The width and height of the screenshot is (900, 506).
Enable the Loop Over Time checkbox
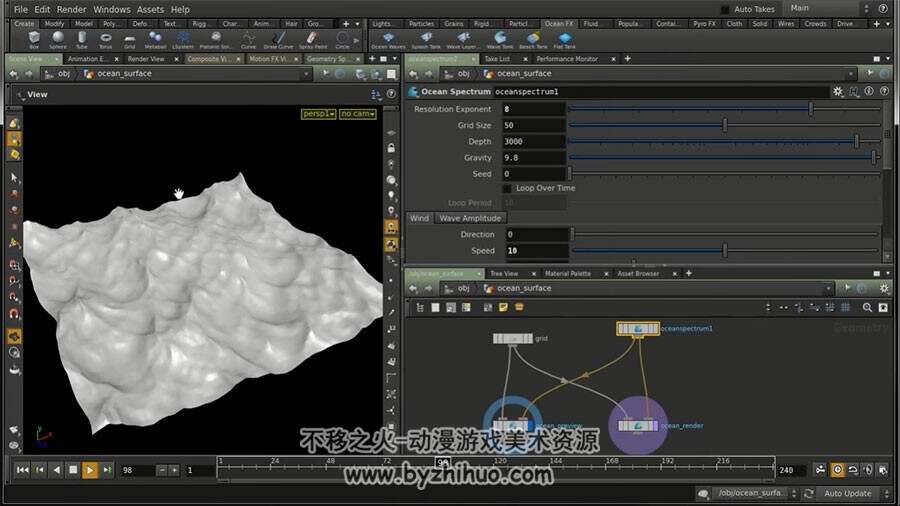pos(507,188)
